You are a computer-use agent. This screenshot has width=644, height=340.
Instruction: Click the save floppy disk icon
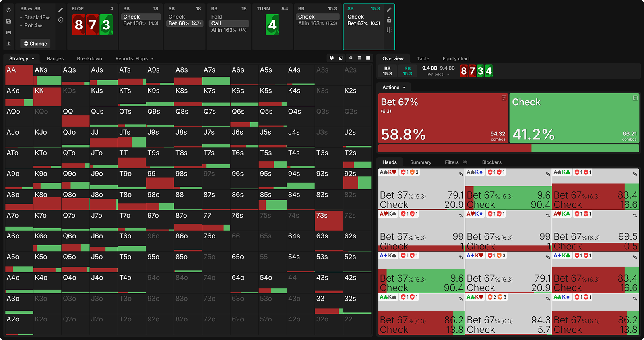pyautogui.click(x=8, y=21)
